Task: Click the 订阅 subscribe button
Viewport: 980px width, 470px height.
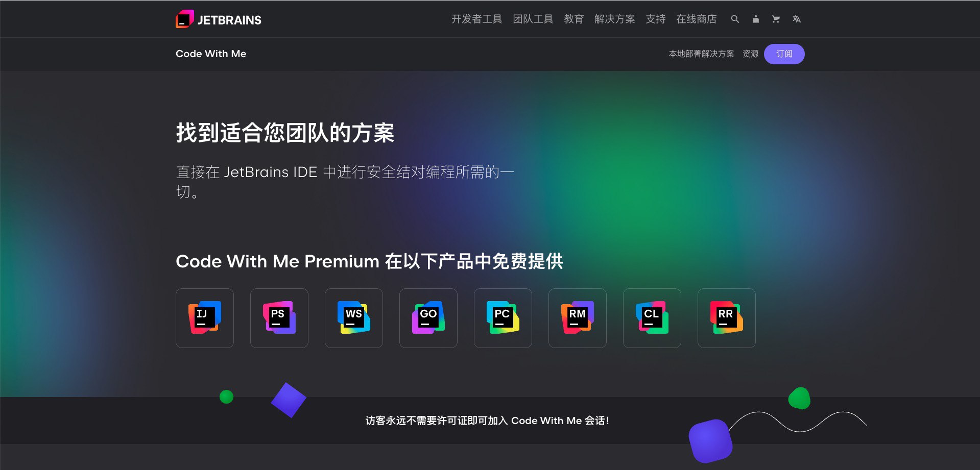Action: point(784,54)
